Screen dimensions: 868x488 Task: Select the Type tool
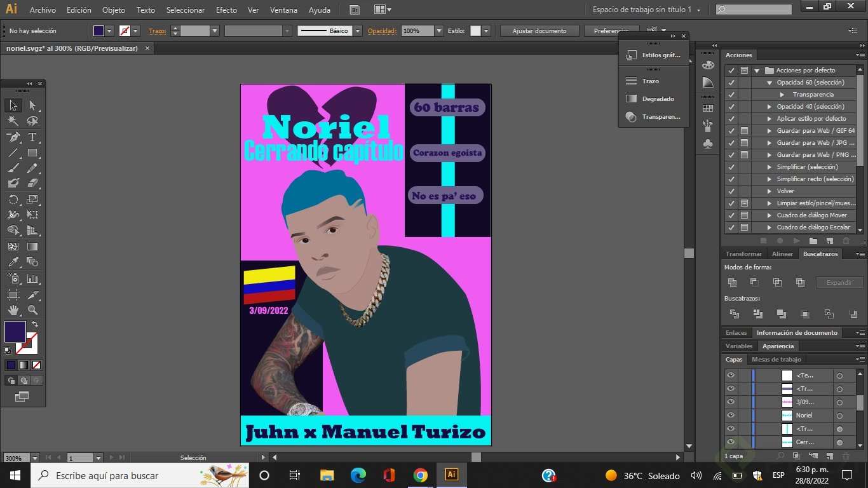32,137
